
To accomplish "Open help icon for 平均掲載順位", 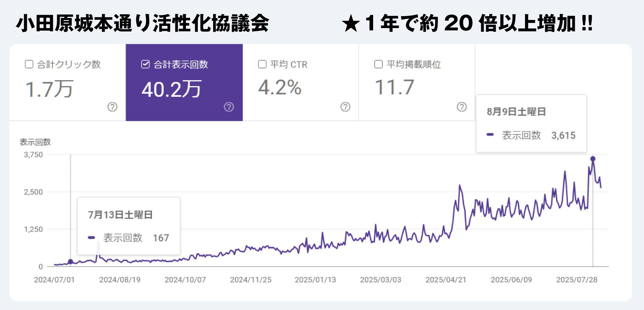I will tap(462, 107).
